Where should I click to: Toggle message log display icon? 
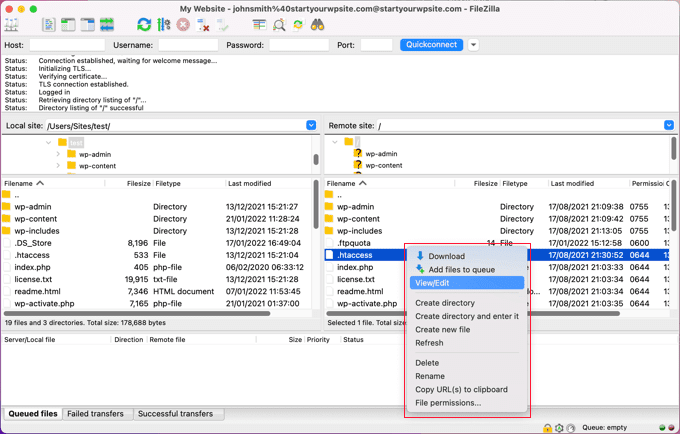tap(49, 25)
